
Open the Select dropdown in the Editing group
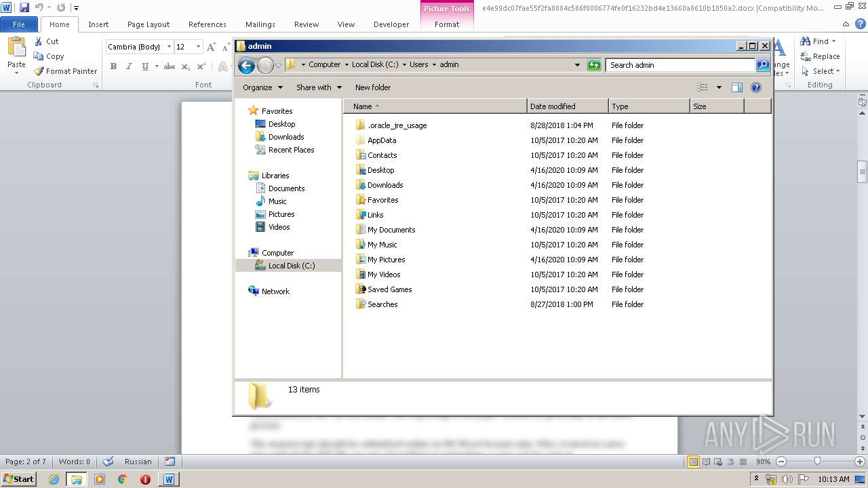coord(821,71)
